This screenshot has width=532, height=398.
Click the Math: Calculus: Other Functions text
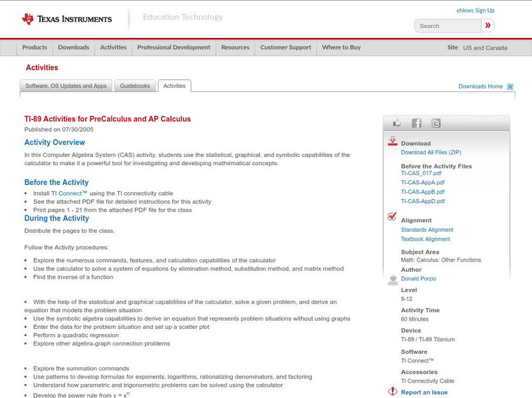point(441,260)
